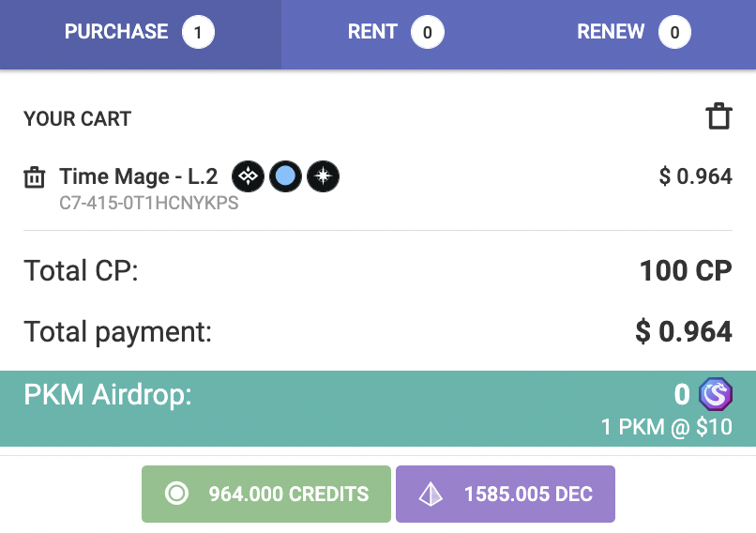
Task: Open the Rent tab
Action: coord(397,34)
